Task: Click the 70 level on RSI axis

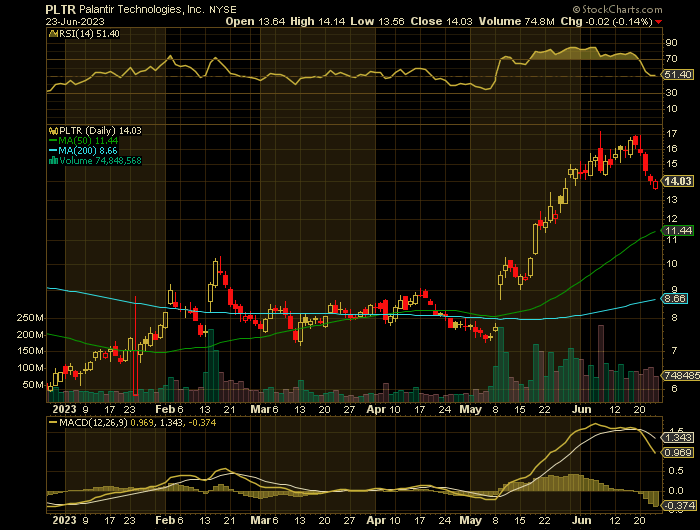Action: point(671,59)
